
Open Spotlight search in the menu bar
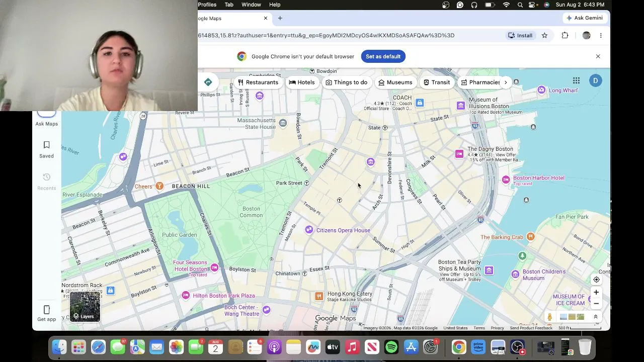[x=520, y=5]
